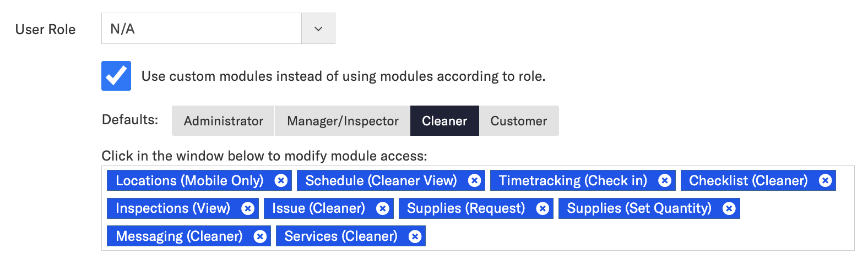Uncheck the use custom modules checkbox
Viewport: 868px width, 265px height.
click(116, 76)
